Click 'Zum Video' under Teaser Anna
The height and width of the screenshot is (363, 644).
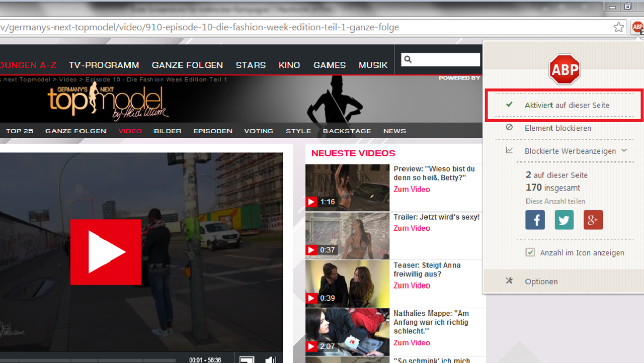(412, 286)
